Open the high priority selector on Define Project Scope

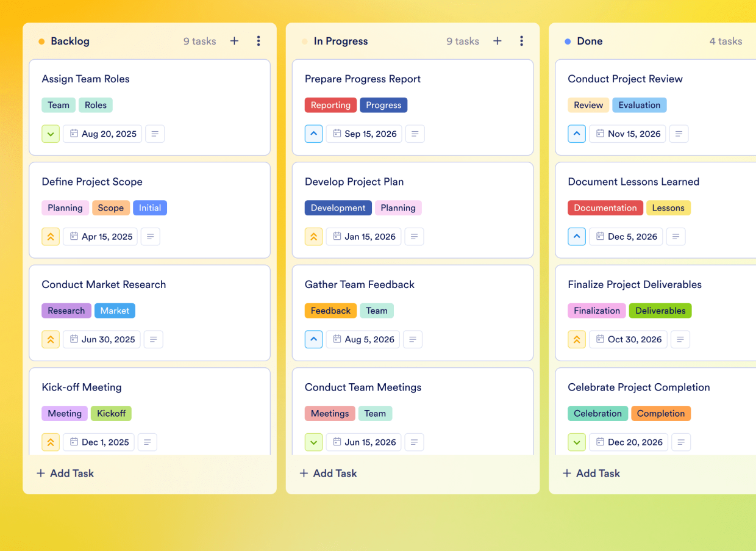click(x=51, y=236)
